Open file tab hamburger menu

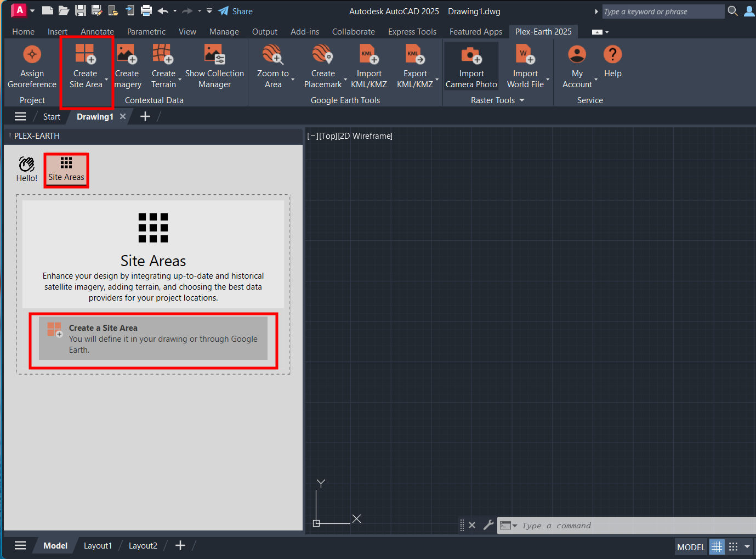[20, 116]
